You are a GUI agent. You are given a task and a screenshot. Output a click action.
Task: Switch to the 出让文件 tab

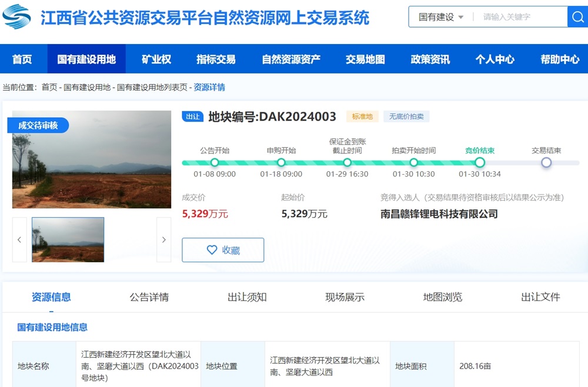[540, 298]
